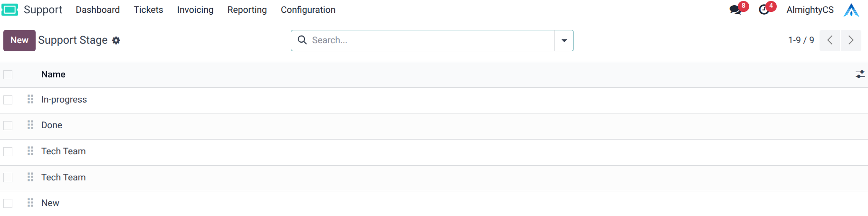
Task: Click the New button
Action: [19, 40]
